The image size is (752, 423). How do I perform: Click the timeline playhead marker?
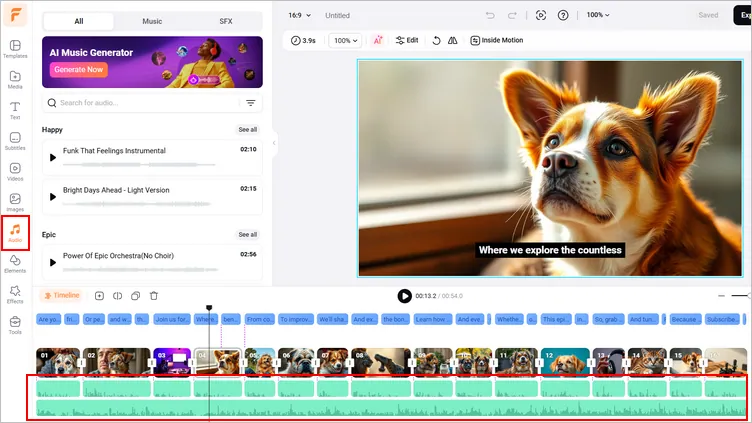(209, 308)
